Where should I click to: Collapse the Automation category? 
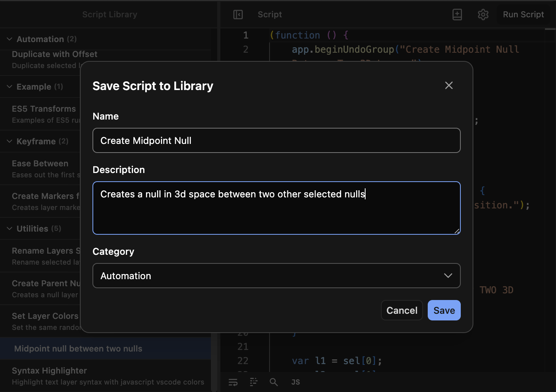[x=9, y=39]
